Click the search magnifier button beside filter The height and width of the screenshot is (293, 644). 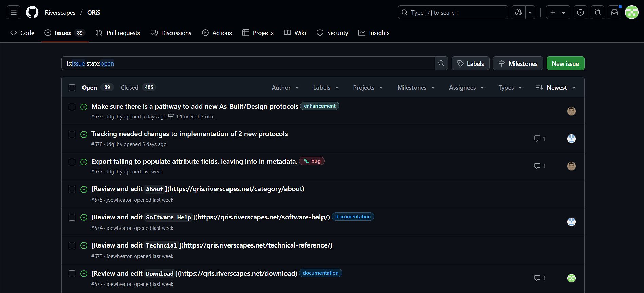tap(441, 63)
